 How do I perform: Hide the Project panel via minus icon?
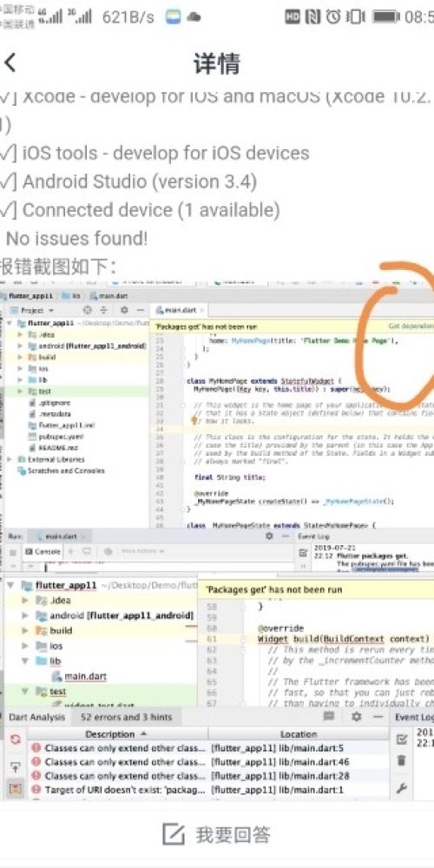(141, 311)
